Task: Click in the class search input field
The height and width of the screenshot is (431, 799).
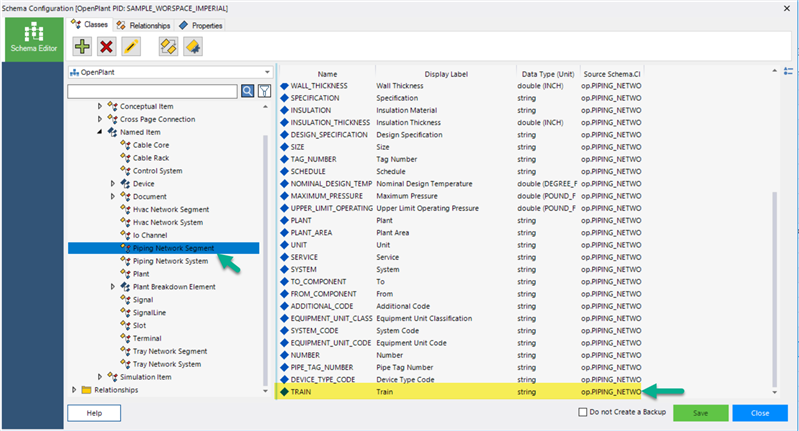Action: click(x=152, y=91)
